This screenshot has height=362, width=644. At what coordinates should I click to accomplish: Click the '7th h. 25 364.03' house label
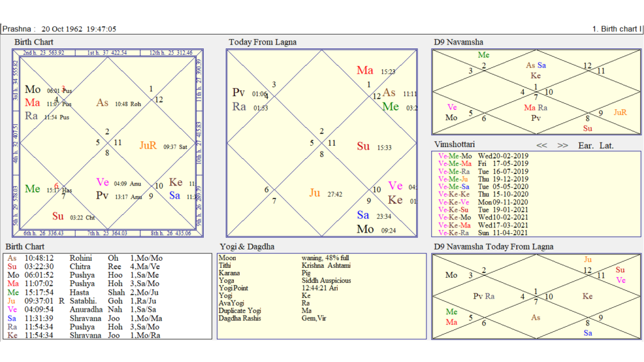coord(107,233)
